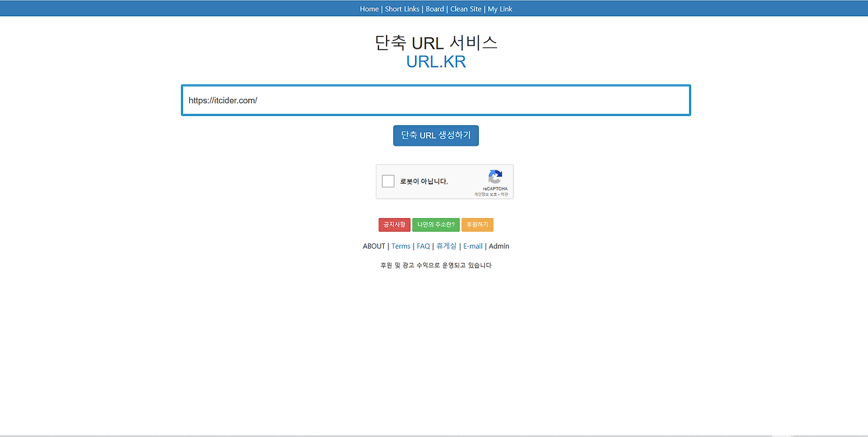Open the ABOUT link
The height and width of the screenshot is (437, 868).
pos(374,246)
